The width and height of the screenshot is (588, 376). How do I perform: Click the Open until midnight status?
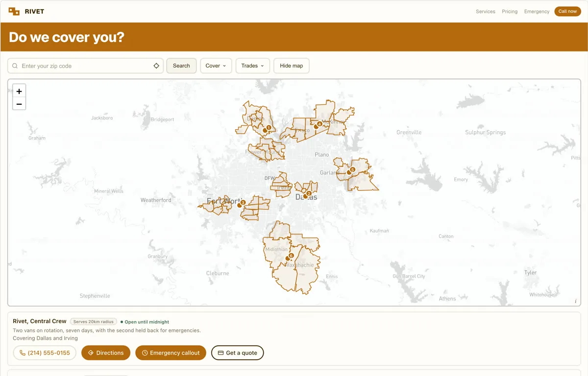[145, 322]
